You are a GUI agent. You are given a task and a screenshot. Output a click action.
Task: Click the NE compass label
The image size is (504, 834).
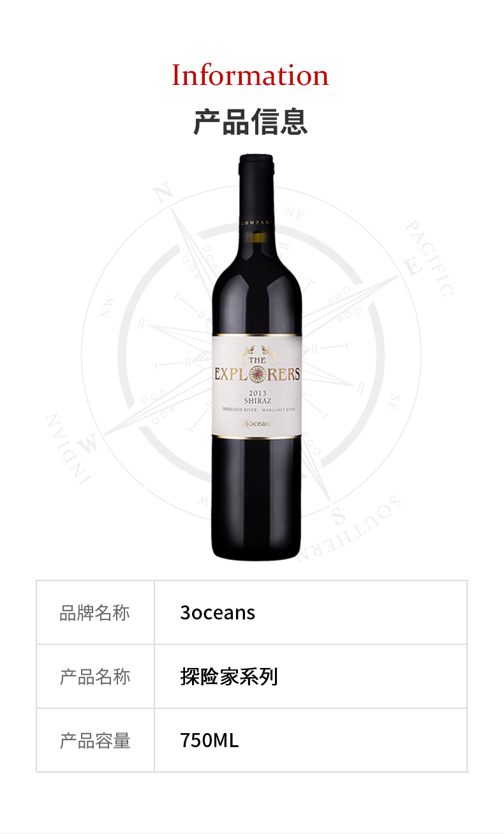[x=293, y=213]
